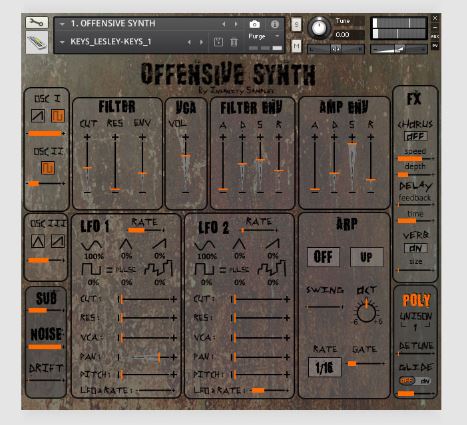
Task: Adjust SUB level slider
Action: [x=46, y=310]
